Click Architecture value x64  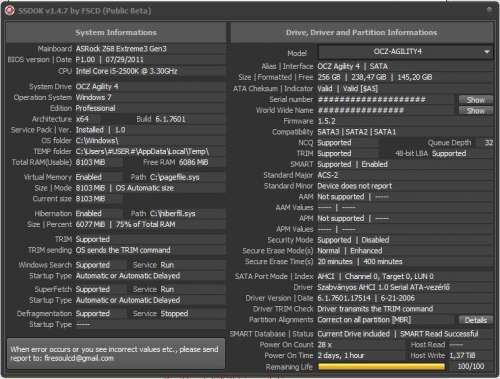[x=82, y=119]
